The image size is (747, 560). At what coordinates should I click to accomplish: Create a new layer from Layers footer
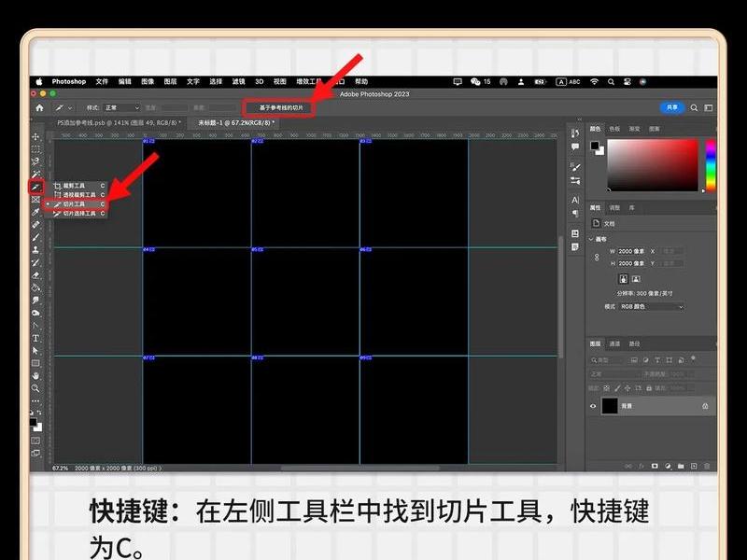(694, 466)
